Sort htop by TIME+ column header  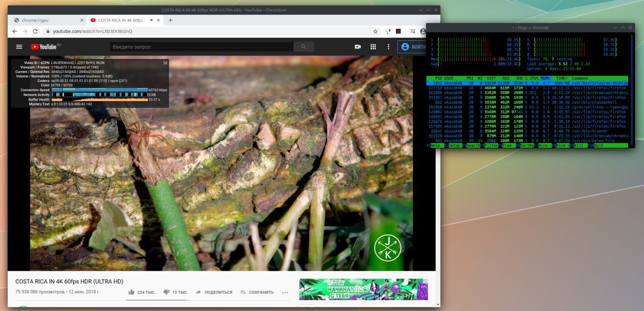pyautogui.click(x=562, y=79)
